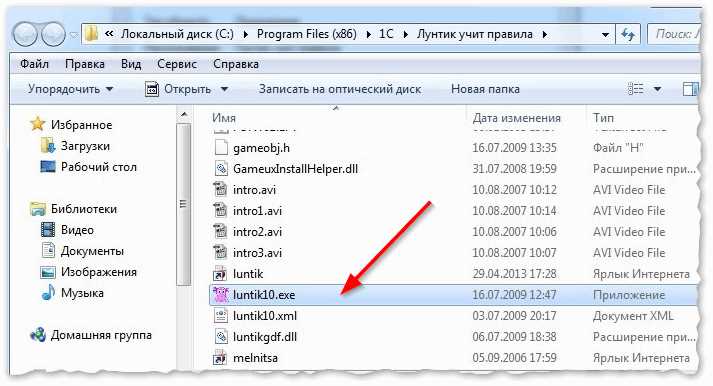Expand arrow after "Program Files (x86)" breadcrumb
Image resolution: width=713 pixels, height=386 pixels.
pos(368,35)
